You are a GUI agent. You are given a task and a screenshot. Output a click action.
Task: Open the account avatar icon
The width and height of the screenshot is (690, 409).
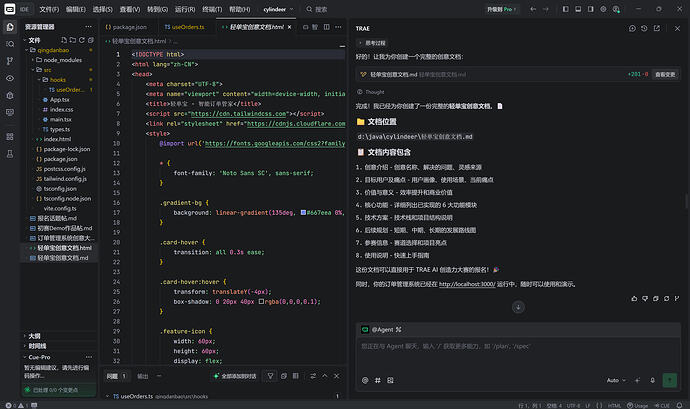click(616, 9)
